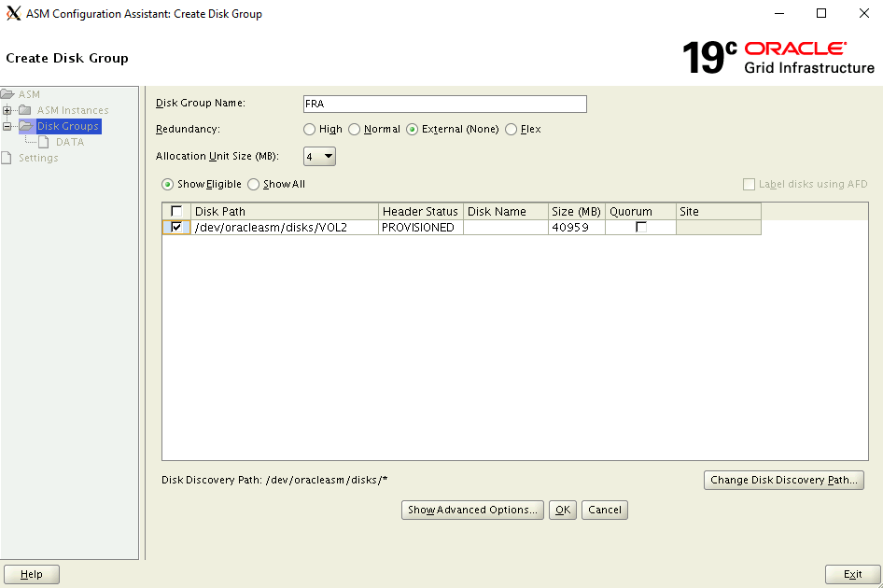
Task: Toggle Quorum checkbox for VOL2 disk
Action: point(641,227)
